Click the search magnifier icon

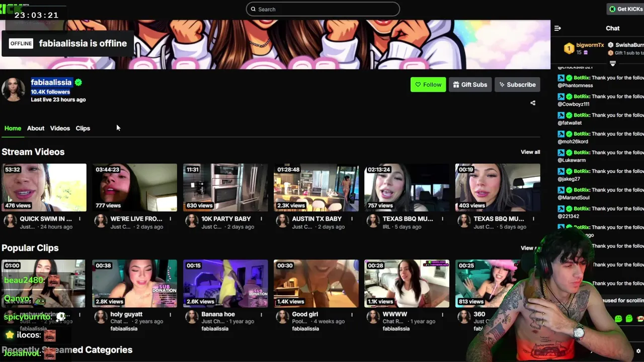point(253,9)
